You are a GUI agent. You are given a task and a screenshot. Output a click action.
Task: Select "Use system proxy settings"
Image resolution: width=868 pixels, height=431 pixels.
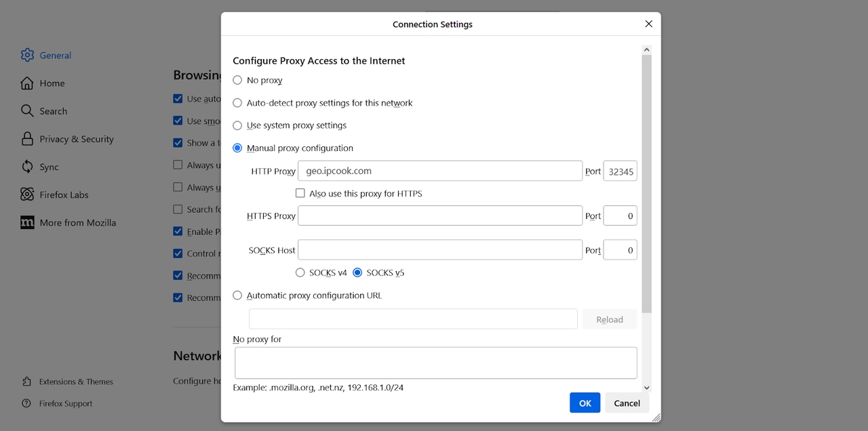coord(237,125)
